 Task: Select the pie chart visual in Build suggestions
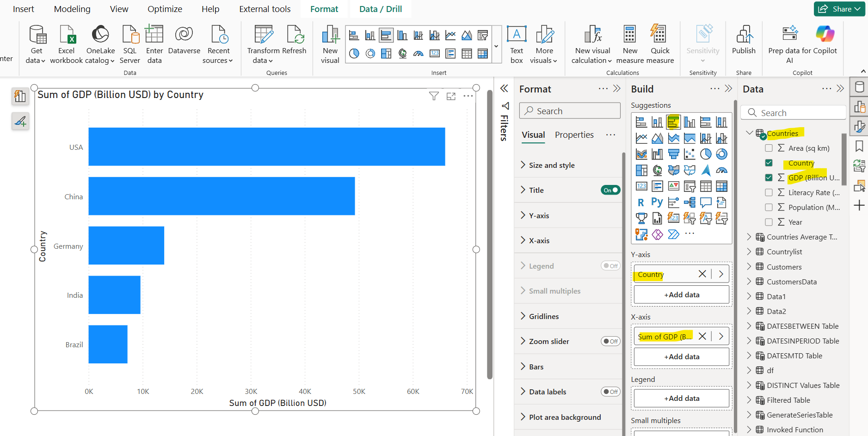pos(706,154)
